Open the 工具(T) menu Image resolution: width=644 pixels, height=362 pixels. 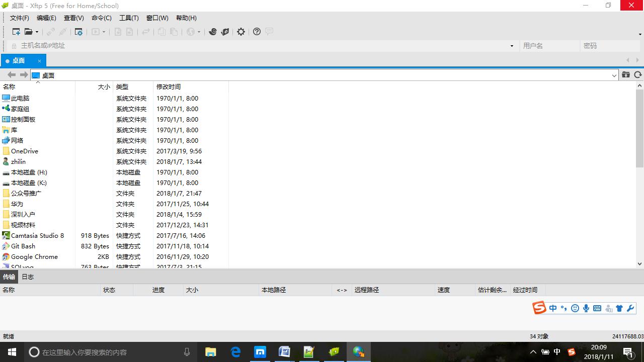point(129,18)
